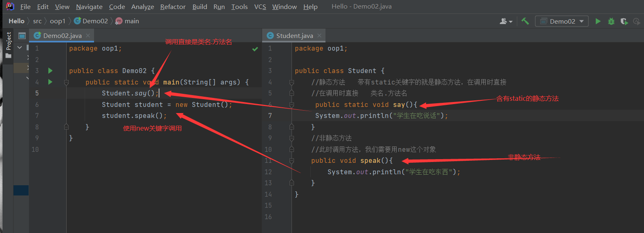Toggle fold marker at the speak() method line
This screenshot has width=644, height=233.
point(292,161)
